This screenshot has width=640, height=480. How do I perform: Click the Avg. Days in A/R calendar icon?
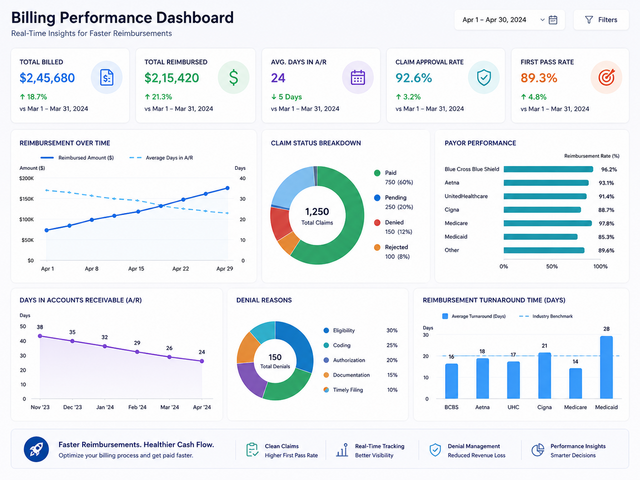click(x=358, y=77)
